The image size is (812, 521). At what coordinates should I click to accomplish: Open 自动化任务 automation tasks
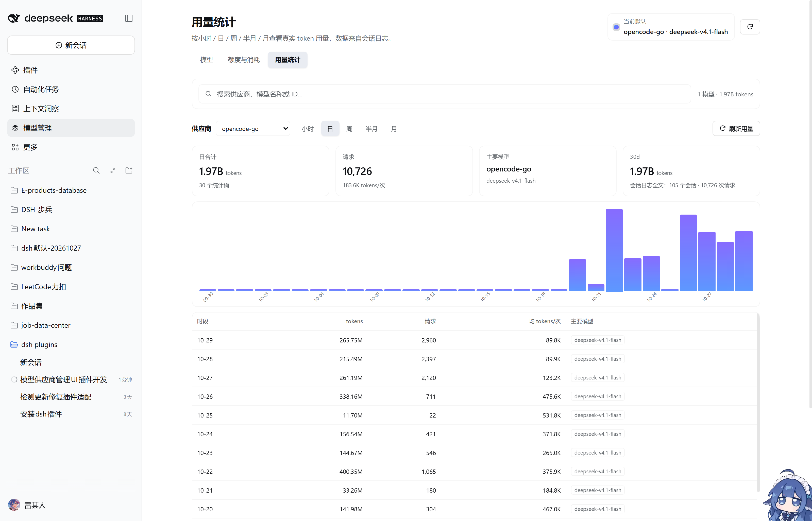[71, 89]
